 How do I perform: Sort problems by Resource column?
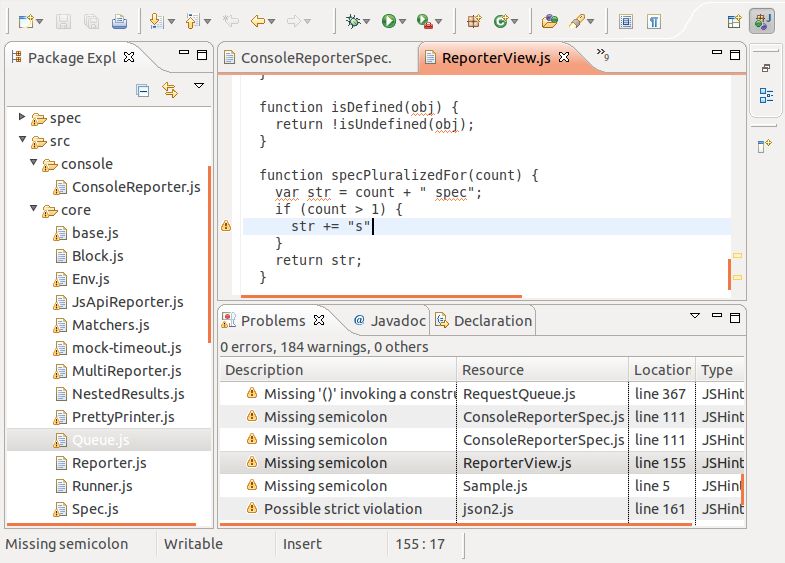click(x=543, y=370)
